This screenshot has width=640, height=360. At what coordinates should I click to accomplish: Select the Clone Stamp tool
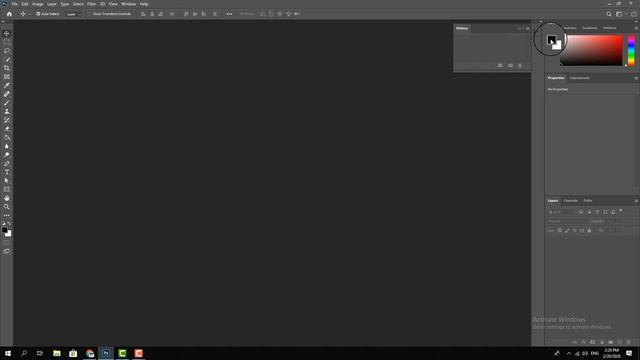[7, 111]
